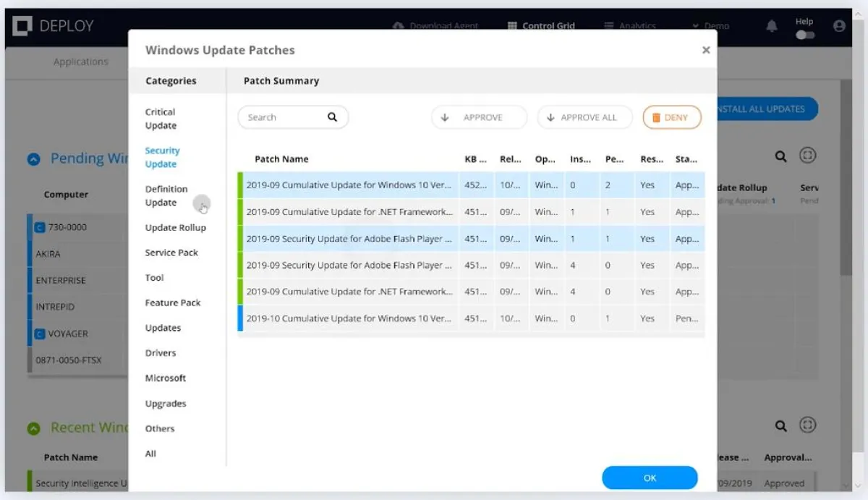This screenshot has height=500, width=868.
Task: Click the expand icon in the Recent Windows section
Action: (808, 425)
